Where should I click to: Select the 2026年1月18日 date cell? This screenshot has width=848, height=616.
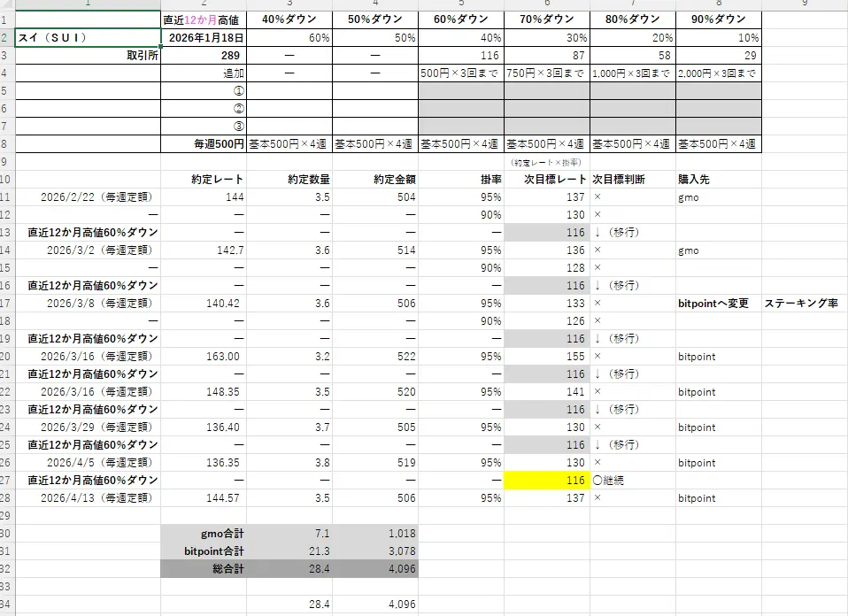pyautogui.click(x=204, y=37)
